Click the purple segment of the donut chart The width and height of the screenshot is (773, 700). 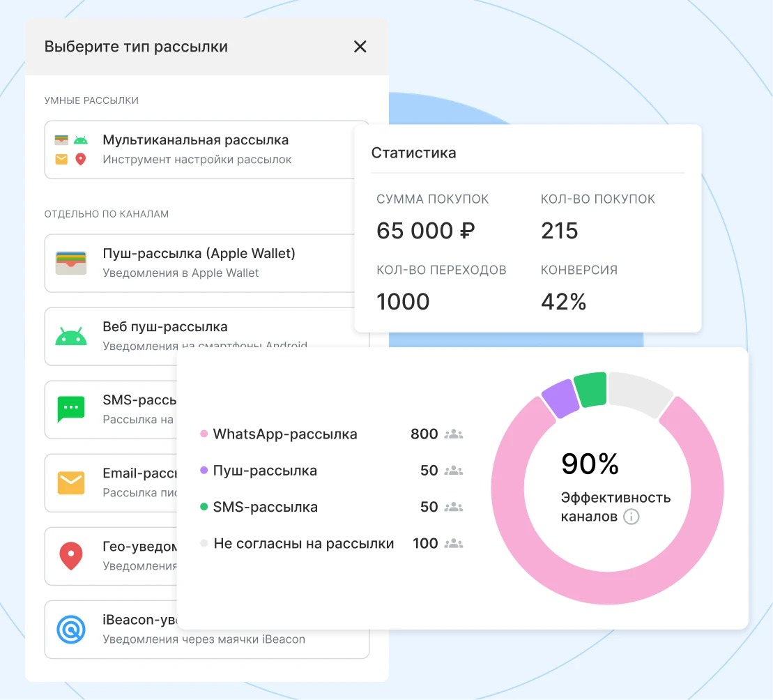(562, 398)
